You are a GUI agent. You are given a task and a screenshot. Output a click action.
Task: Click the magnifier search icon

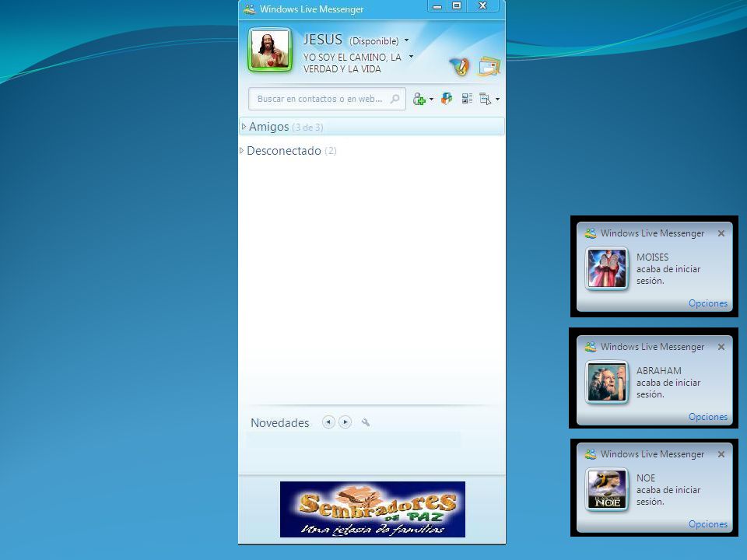pyautogui.click(x=395, y=99)
